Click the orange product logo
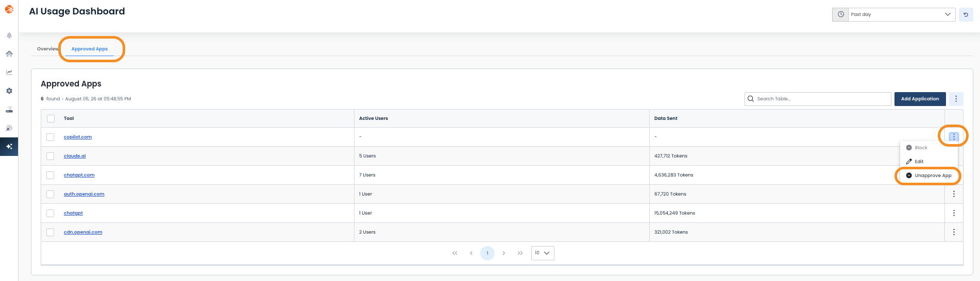This screenshot has height=281, width=980. pyautogui.click(x=9, y=9)
